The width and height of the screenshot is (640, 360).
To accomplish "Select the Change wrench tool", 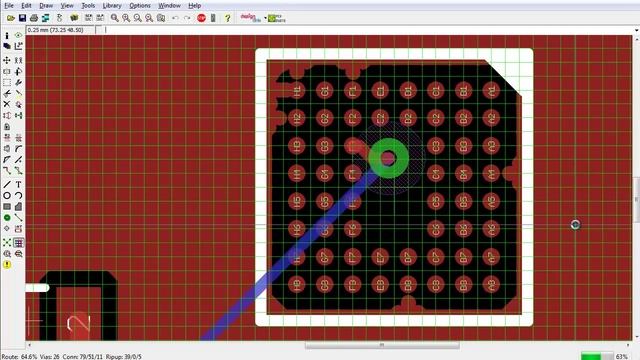I will 18,82.
